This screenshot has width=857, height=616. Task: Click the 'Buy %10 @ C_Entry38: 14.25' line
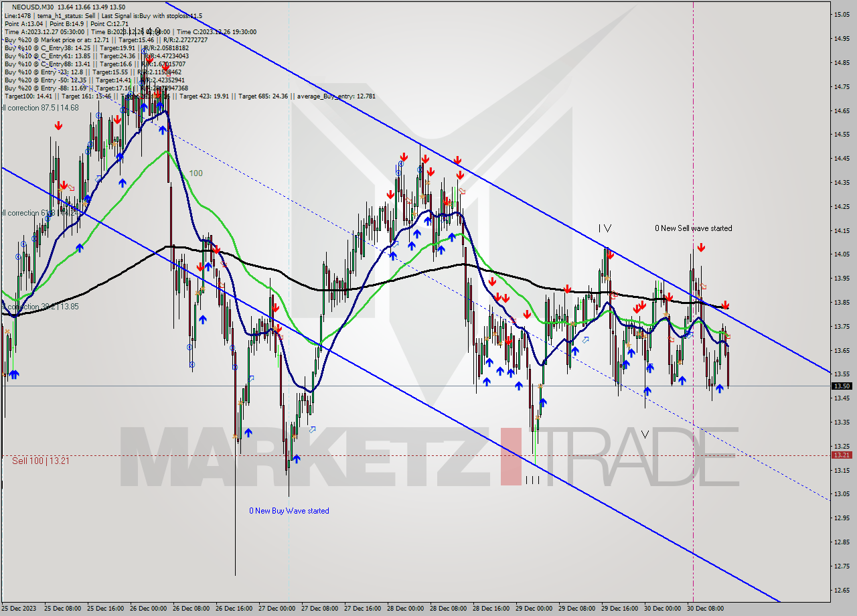(x=96, y=48)
